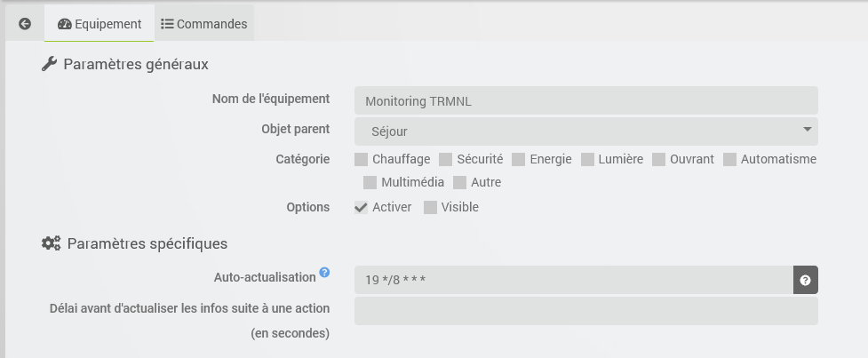Switch to the Equipement tab
Image resolution: width=868 pixels, height=358 pixels.
[x=100, y=24]
